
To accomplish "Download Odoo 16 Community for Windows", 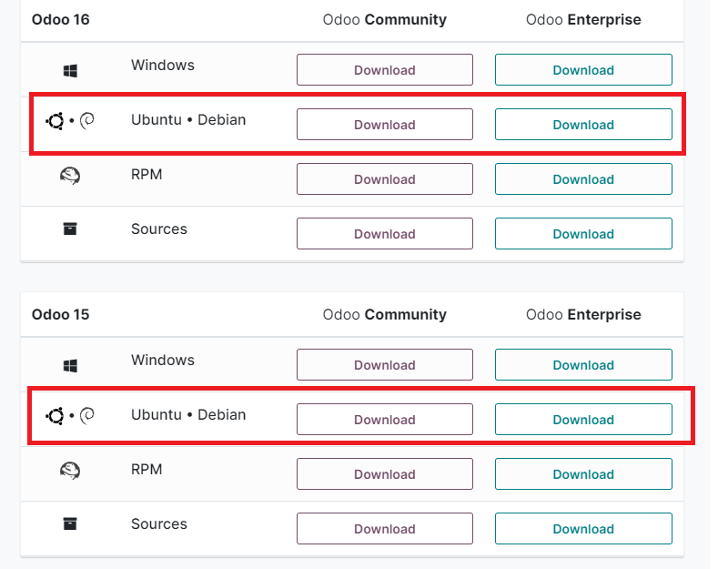I will click(384, 70).
